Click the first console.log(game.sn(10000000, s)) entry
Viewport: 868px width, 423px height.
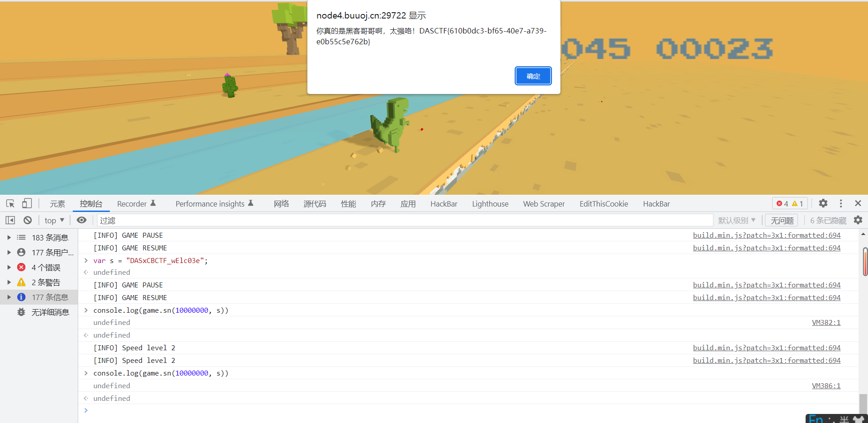click(161, 310)
